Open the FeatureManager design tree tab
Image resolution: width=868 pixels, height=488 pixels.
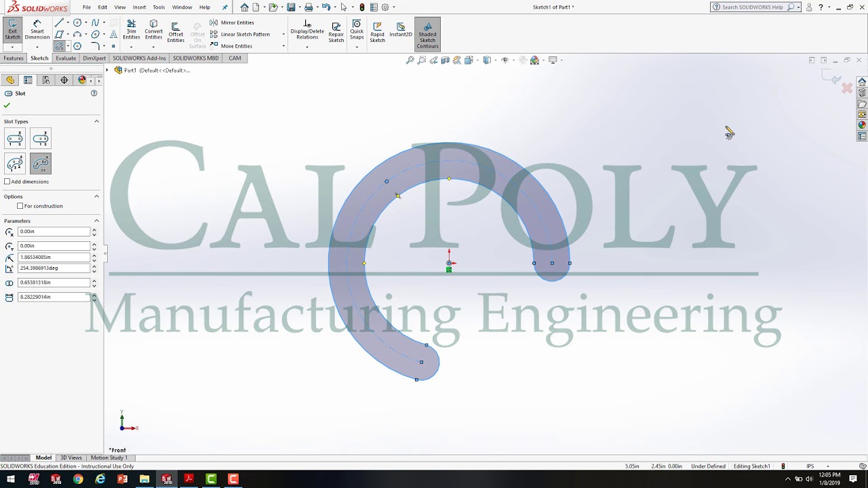(10, 80)
